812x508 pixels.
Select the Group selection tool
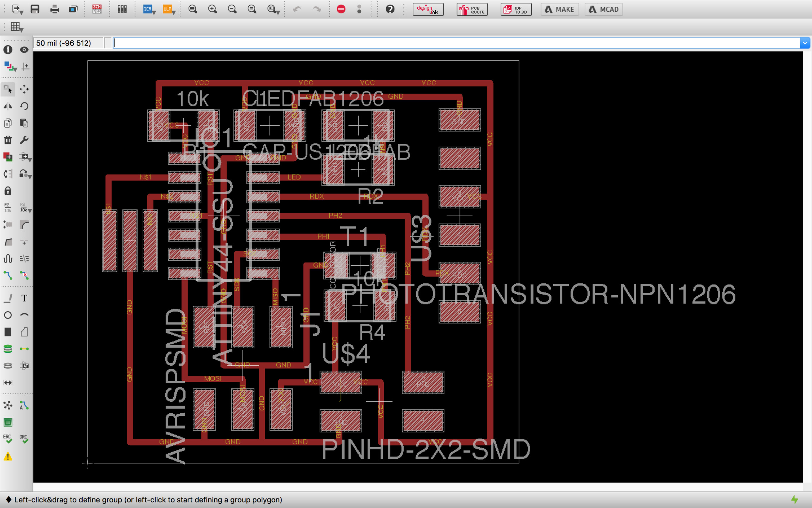point(8,89)
